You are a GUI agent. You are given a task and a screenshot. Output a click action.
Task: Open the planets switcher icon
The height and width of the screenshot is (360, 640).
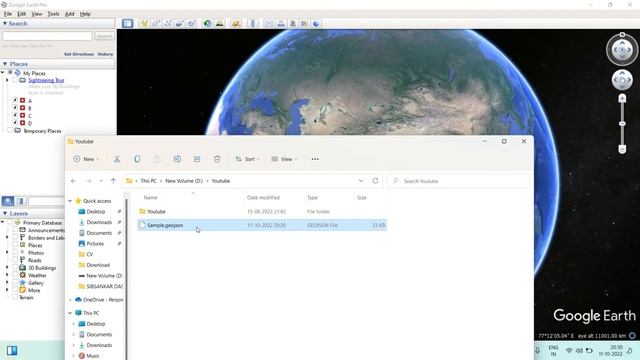[x=236, y=24]
